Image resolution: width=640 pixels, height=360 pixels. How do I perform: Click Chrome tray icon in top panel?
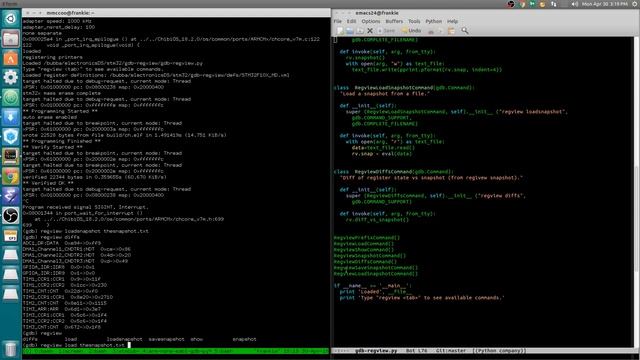(x=522, y=4)
